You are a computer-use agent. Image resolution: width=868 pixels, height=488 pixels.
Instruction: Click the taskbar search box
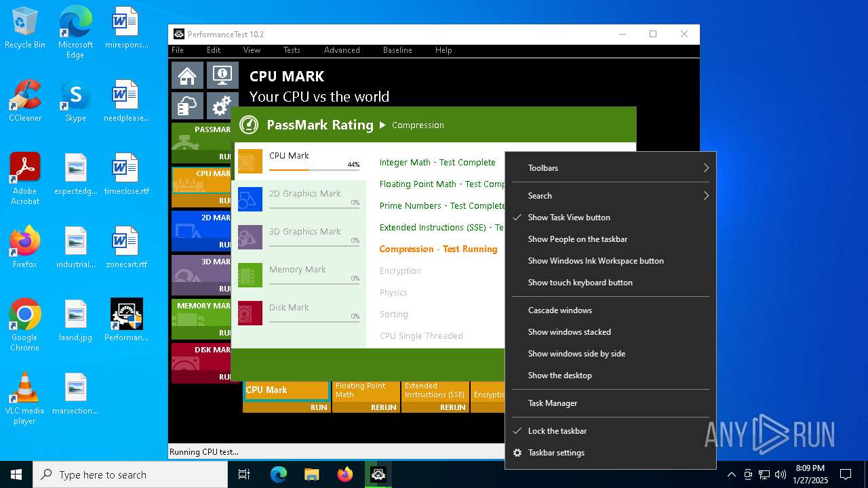[130, 474]
